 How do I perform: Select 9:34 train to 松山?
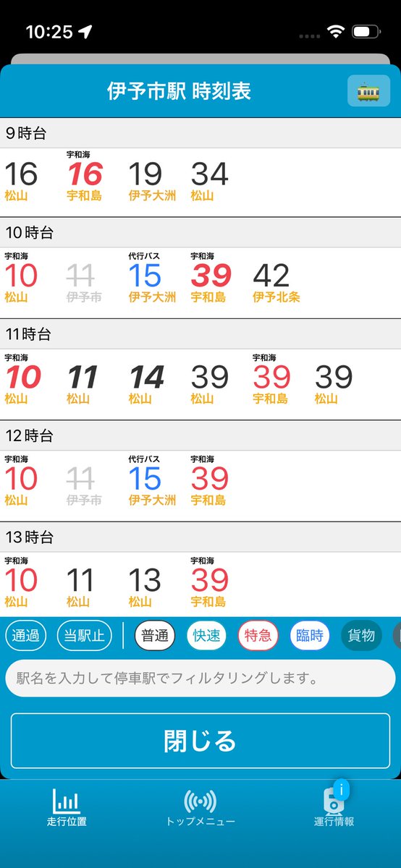(x=210, y=181)
